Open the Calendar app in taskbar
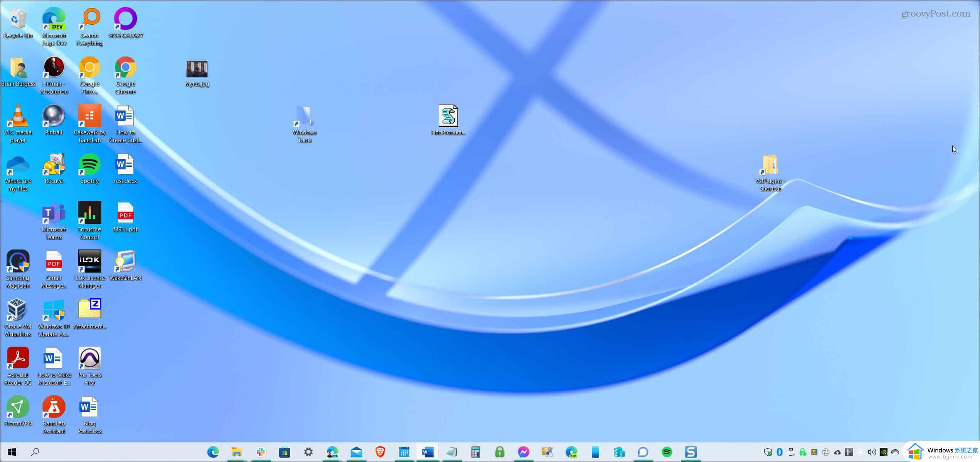 pyautogui.click(x=404, y=452)
